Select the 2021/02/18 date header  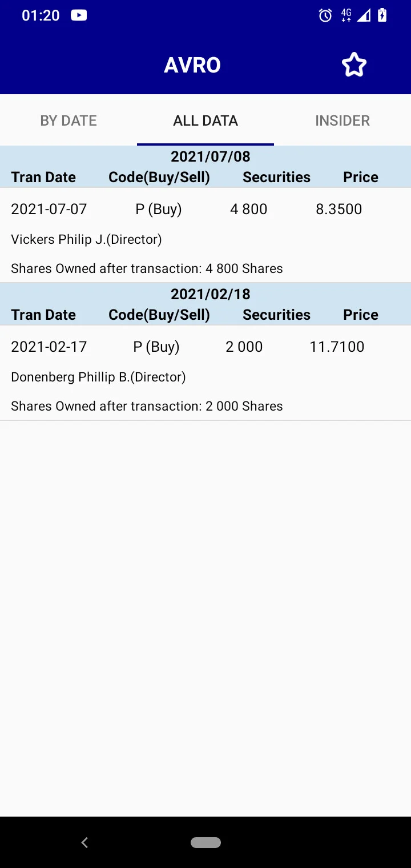point(211,294)
